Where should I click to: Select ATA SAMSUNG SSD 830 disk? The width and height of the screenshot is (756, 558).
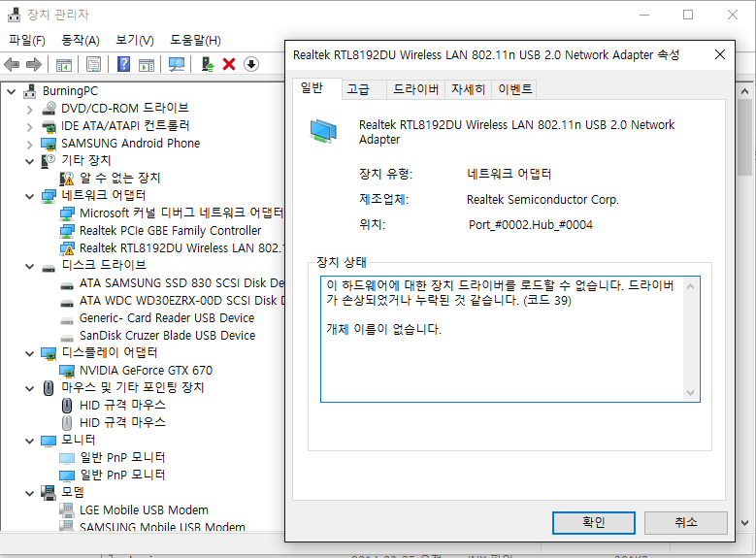pyautogui.click(x=181, y=282)
